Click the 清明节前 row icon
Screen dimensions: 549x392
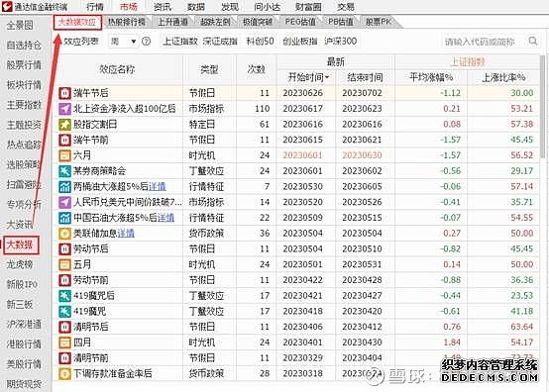coord(64,358)
